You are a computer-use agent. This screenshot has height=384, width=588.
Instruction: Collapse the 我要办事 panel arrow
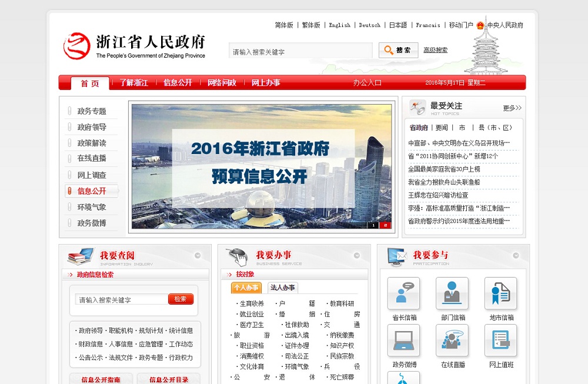click(x=357, y=255)
